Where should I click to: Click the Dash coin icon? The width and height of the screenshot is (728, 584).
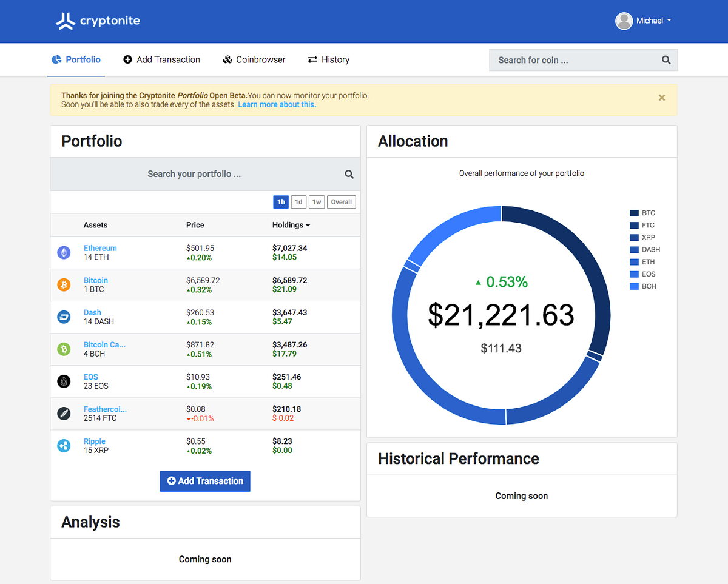[64, 317]
